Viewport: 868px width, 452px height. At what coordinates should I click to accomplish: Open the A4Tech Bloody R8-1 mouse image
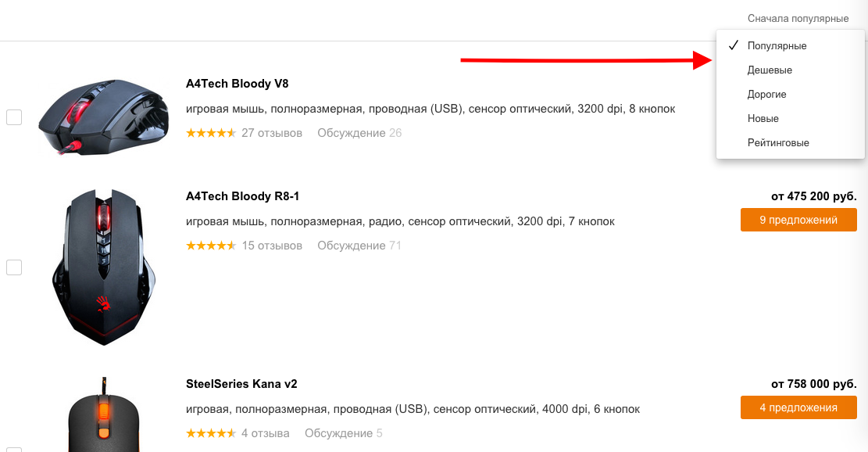pyautogui.click(x=103, y=267)
